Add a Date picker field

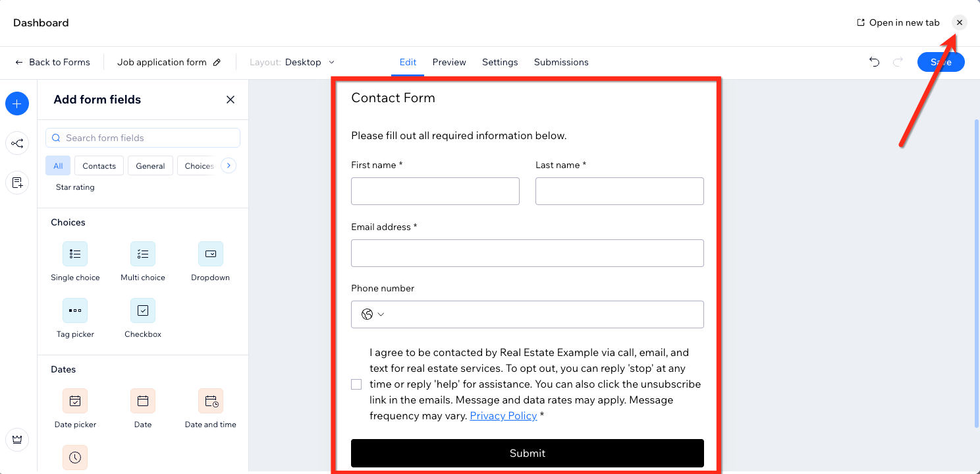click(75, 401)
